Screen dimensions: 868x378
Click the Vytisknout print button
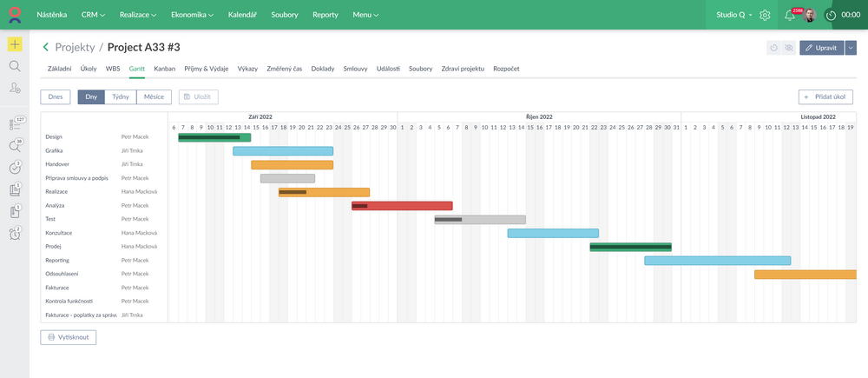(x=68, y=337)
